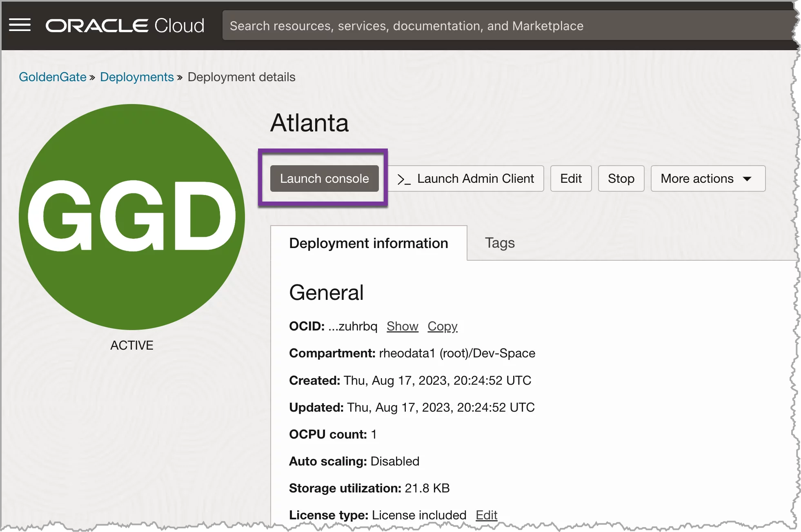Switch to the Tags tab
The width and height of the screenshot is (801, 532).
tap(500, 243)
